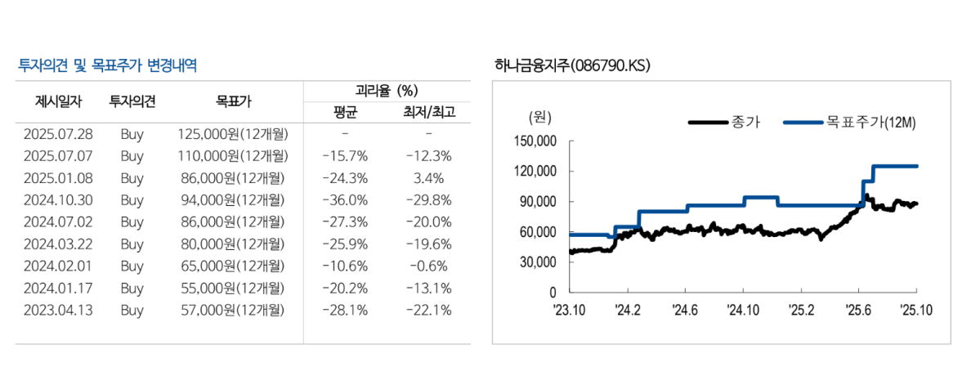Select the 투자의견 및 목표주가 변경내역 heading
The width and height of the screenshot is (980, 371).
(x=107, y=65)
